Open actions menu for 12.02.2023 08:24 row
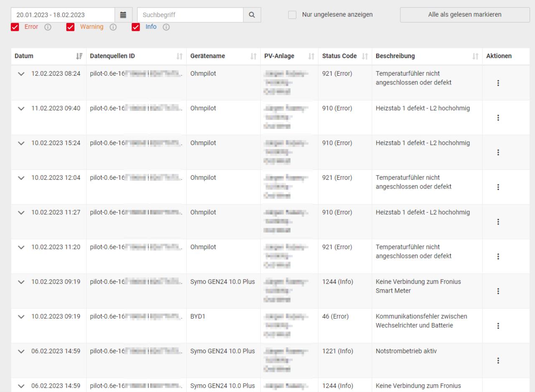The height and width of the screenshot is (392, 535). coord(498,83)
